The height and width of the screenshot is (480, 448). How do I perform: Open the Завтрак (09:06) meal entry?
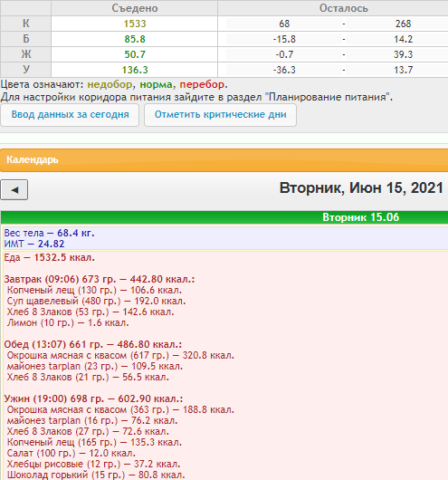coord(100,279)
